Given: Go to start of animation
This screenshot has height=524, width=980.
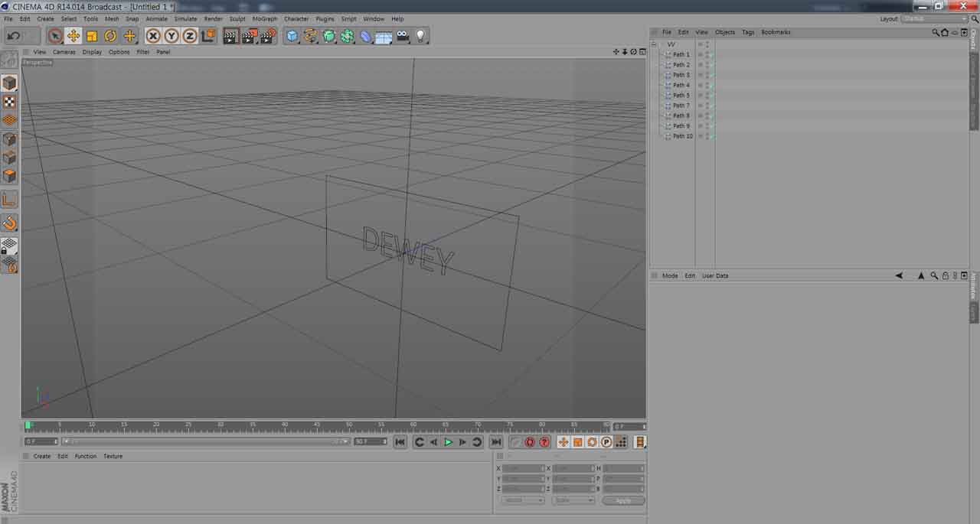Looking at the screenshot, I should tap(400, 442).
